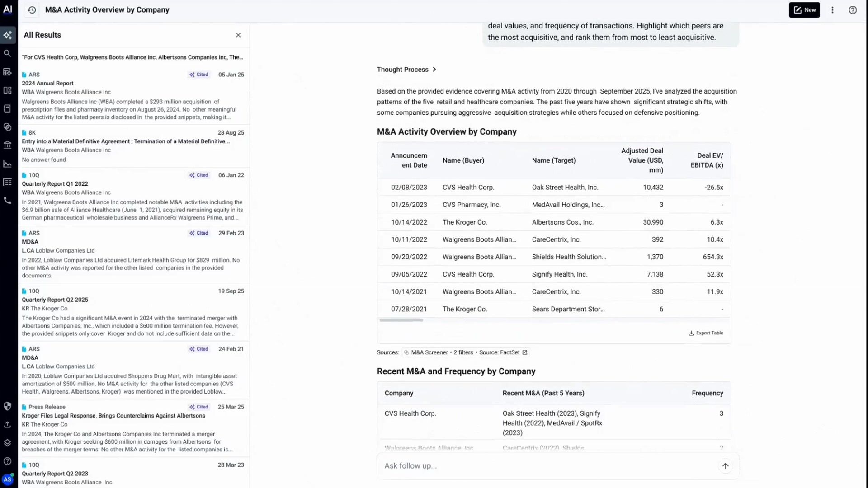Open the 2024 Annual Report result
Screen dimensions: 868x488
47,83
